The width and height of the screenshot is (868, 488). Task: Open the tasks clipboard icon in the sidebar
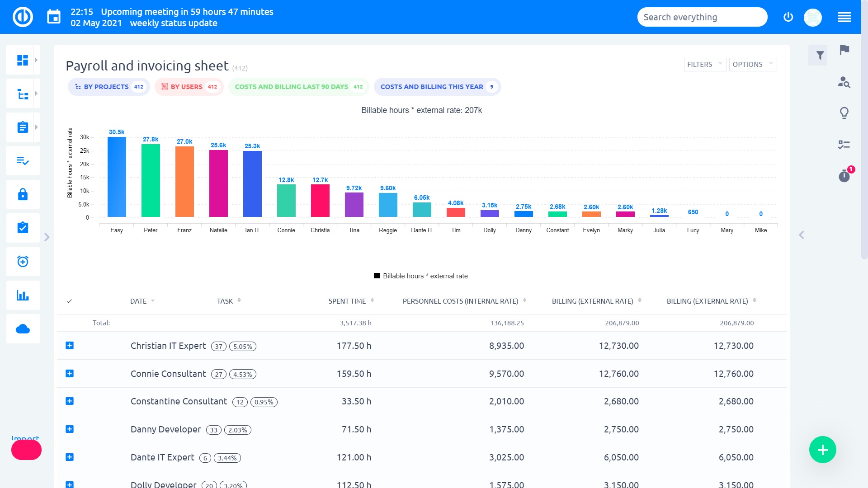pyautogui.click(x=22, y=127)
